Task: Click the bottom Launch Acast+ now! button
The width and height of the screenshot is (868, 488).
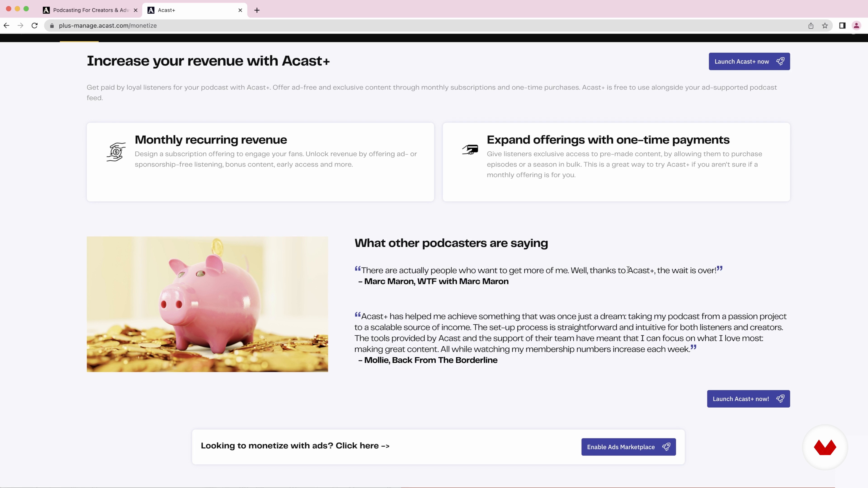Action: click(748, 399)
